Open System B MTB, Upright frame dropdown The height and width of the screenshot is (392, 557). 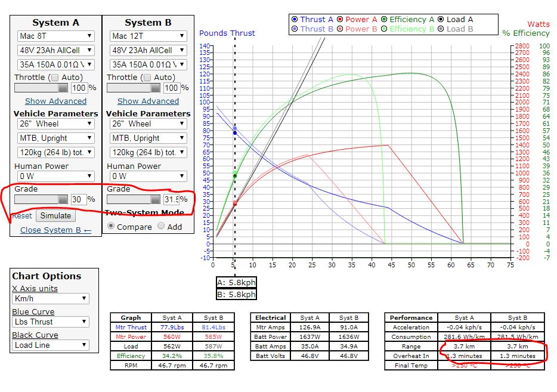point(148,138)
